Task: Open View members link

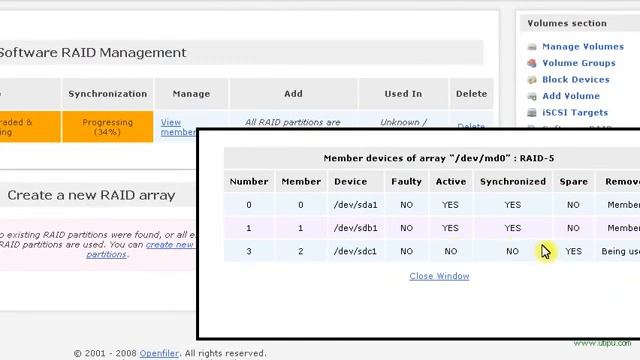Action: tap(178, 127)
